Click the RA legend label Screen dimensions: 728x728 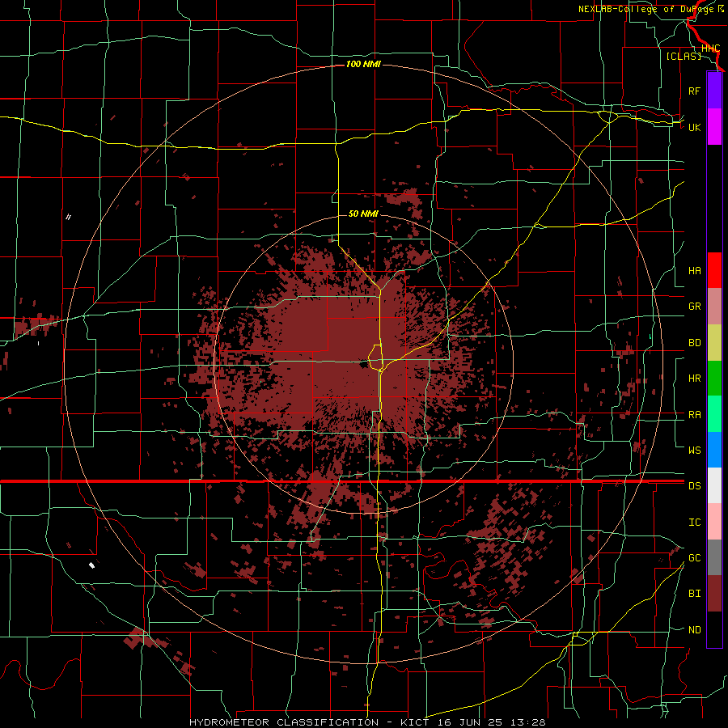(x=694, y=415)
